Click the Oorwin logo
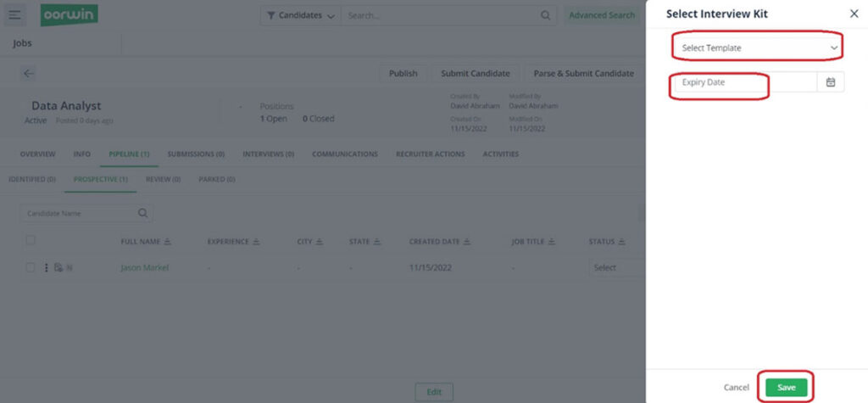Screen dimensions: 868x403 pyautogui.click(x=70, y=15)
